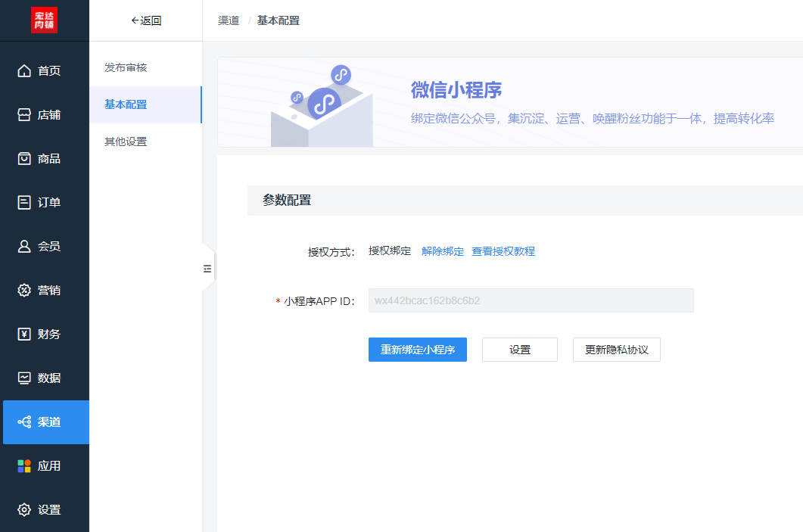Click the 渠道 channel share icon
The image size is (803, 532).
point(24,422)
